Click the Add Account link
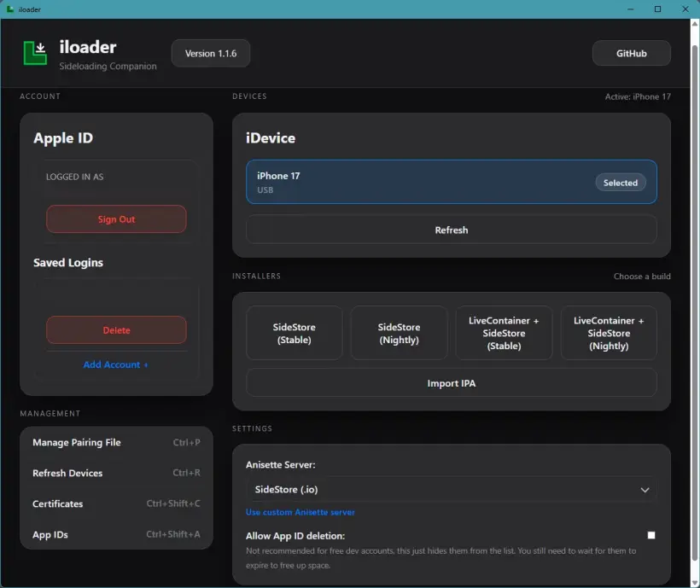Image resolution: width=700 pixels, height=588 pixels. point(115,364)
